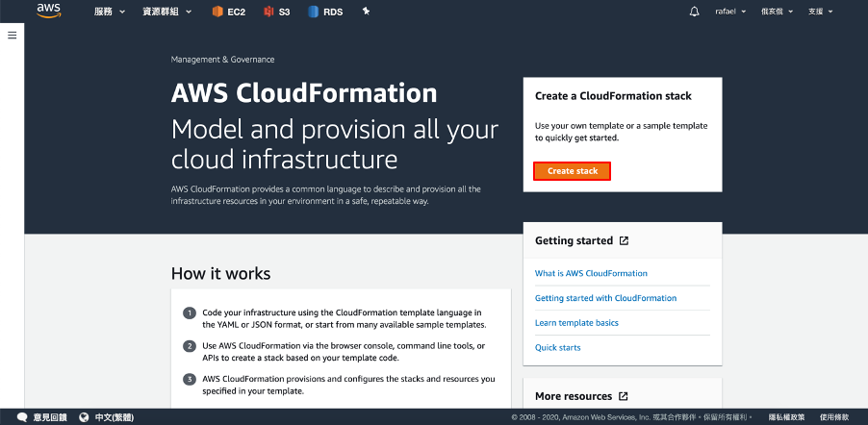Screen dimensions: 868x425
Task: Click external link icon beside Getting started
Action: coord(624,240)
